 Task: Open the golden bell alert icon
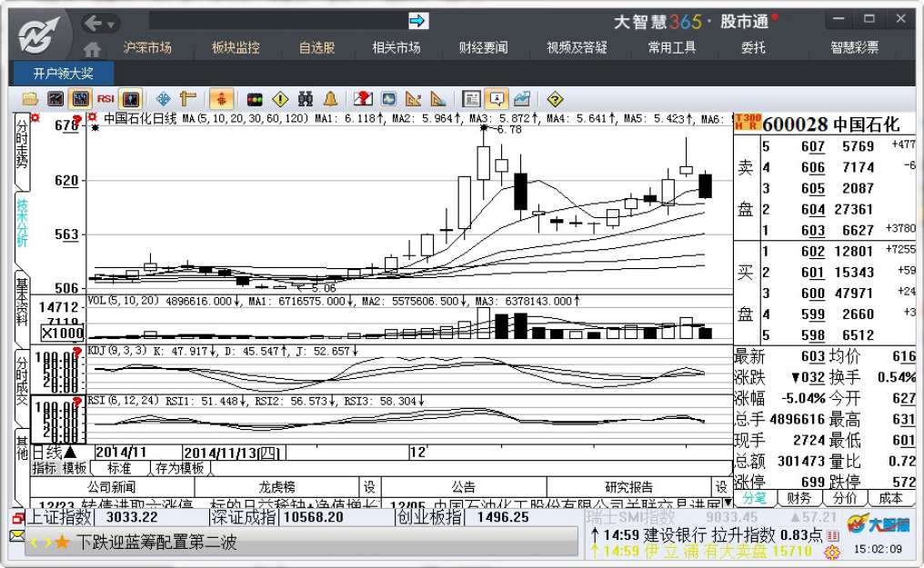[331, 99]
